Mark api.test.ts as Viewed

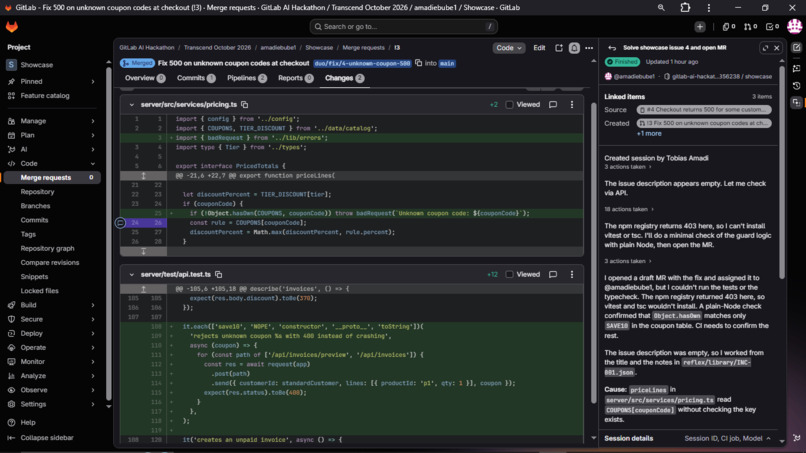pos(509,275)
